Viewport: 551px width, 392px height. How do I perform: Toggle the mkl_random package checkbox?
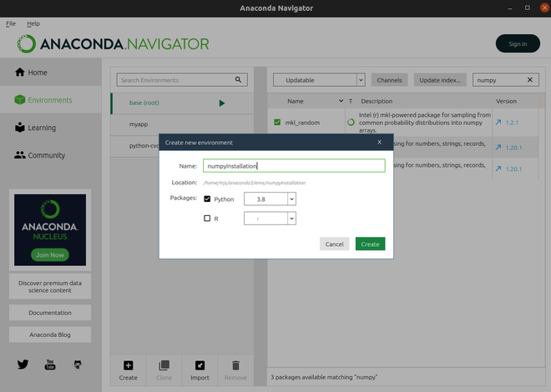[277, 123]
